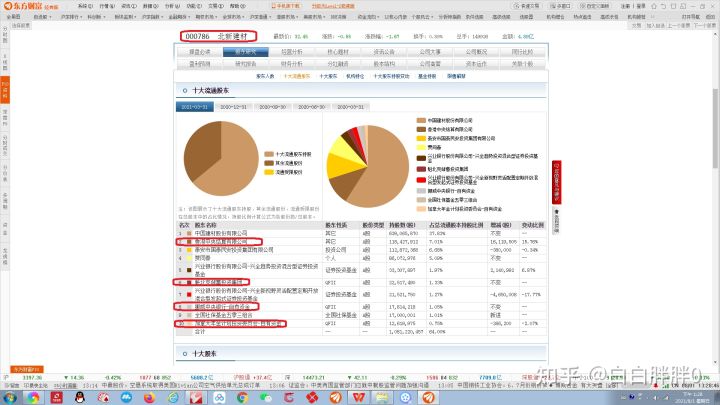Open WPS Office icon in taskbar
This screenshot has height=405, width=720.
tap(359, 397)
